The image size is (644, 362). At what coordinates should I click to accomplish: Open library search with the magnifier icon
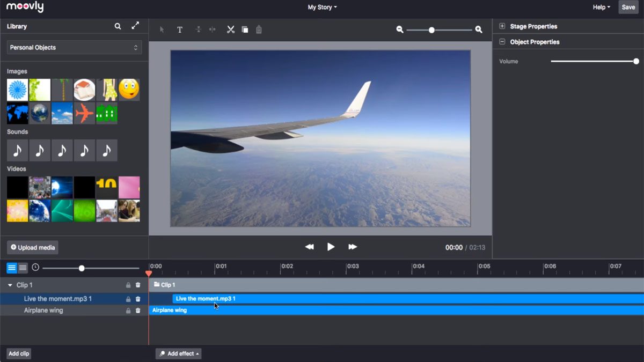tap(118, 26)
